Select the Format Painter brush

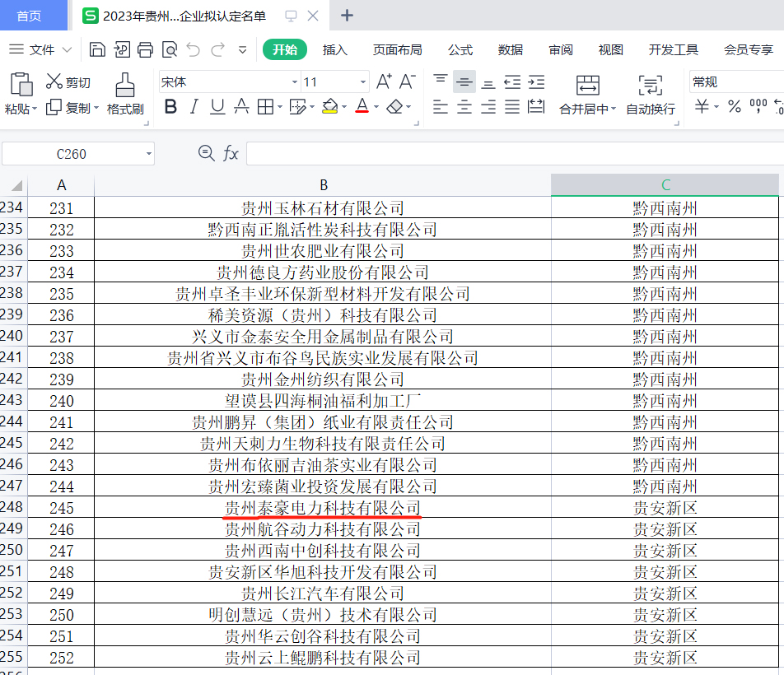pos(125,85)
